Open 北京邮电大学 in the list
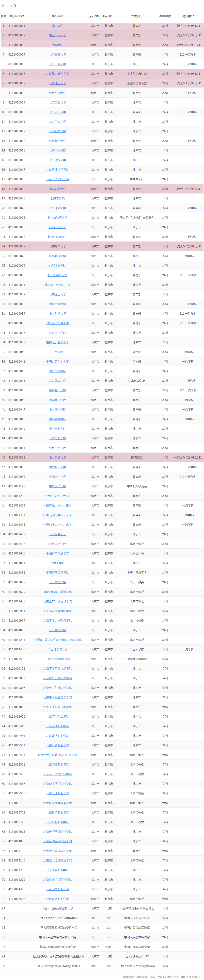This screenshot has width=204, height=980. click(57, 141)
